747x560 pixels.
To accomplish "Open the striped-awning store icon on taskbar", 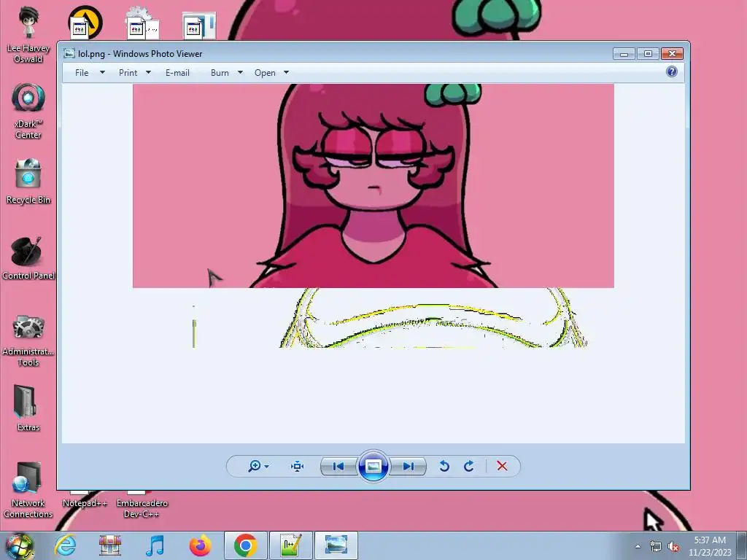I will [x=110, y=545].
